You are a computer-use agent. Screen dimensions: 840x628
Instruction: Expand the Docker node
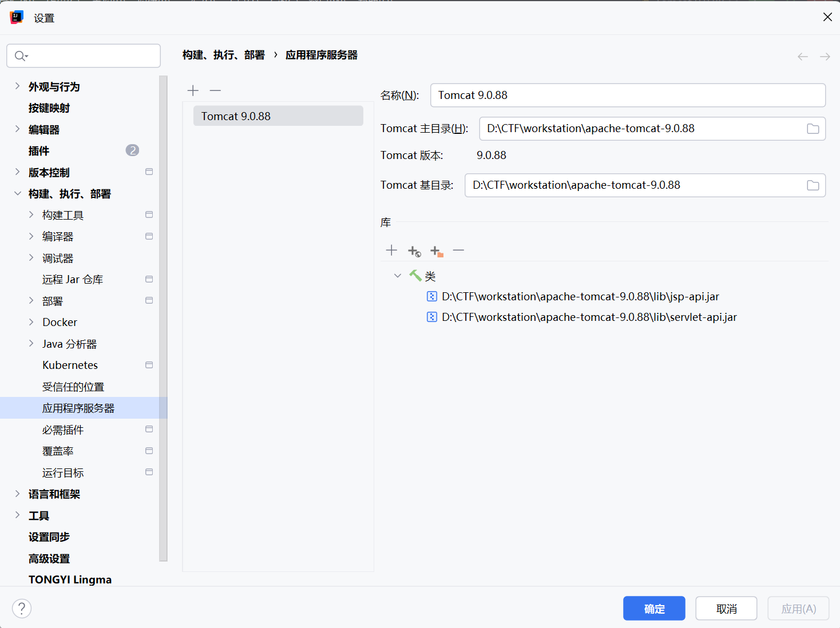31,322
